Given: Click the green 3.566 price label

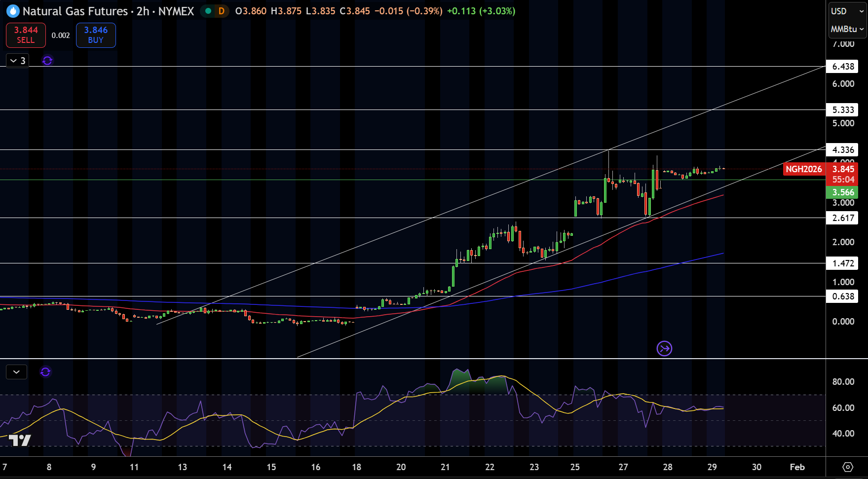Looking at the screenshot, I should click(x=843, y=192).
